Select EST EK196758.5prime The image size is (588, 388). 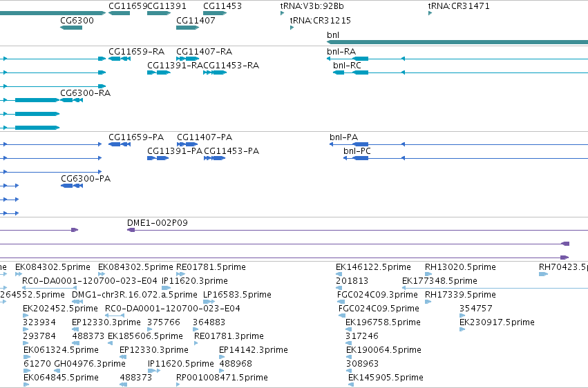tap(383, 322)
